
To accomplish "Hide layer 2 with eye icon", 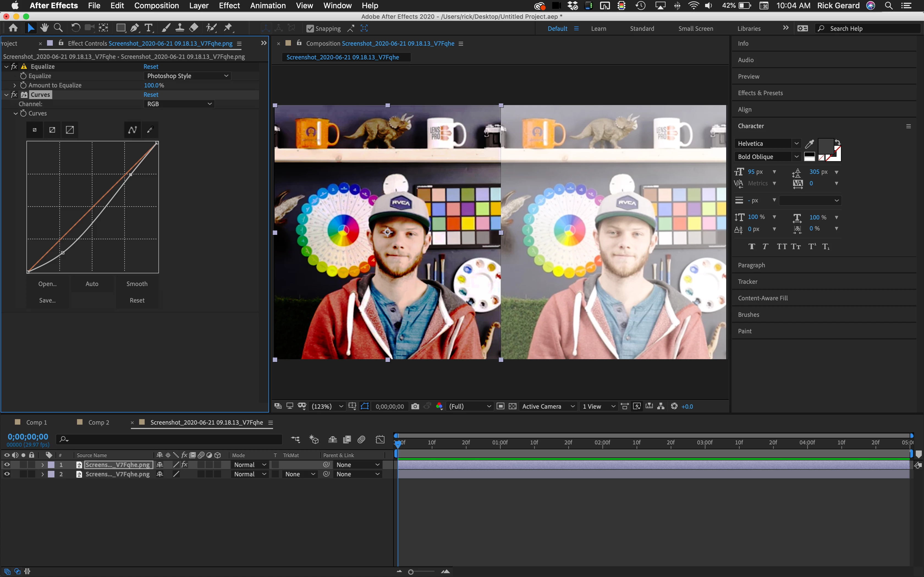I will pyautogui.click(x=7, y=474).
